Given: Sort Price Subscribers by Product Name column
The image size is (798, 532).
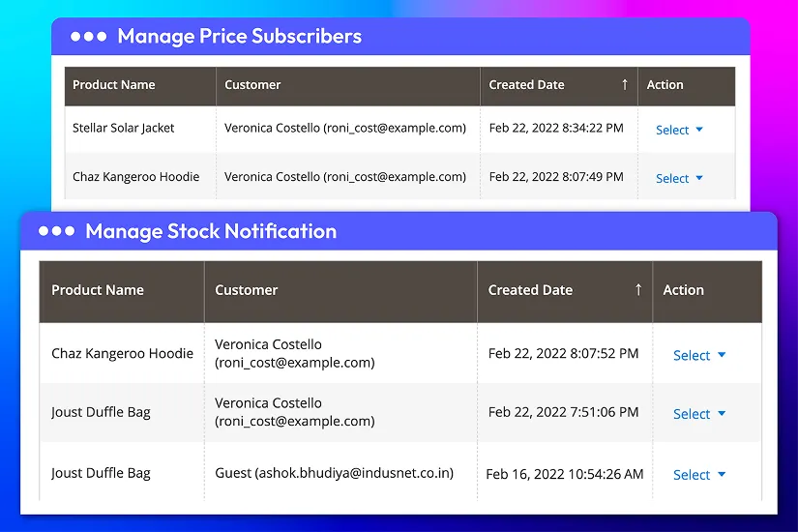Looking at the screenshot, I should 114,84.
